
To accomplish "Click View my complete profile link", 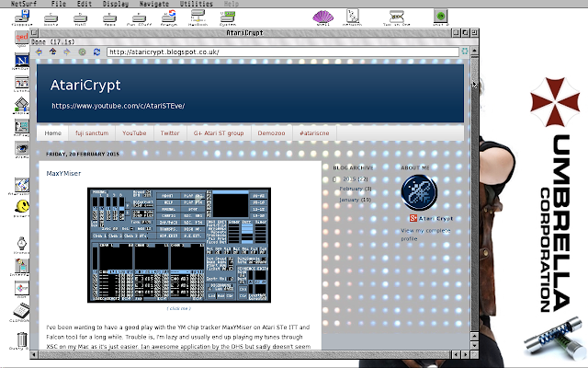I will point(425,235).
